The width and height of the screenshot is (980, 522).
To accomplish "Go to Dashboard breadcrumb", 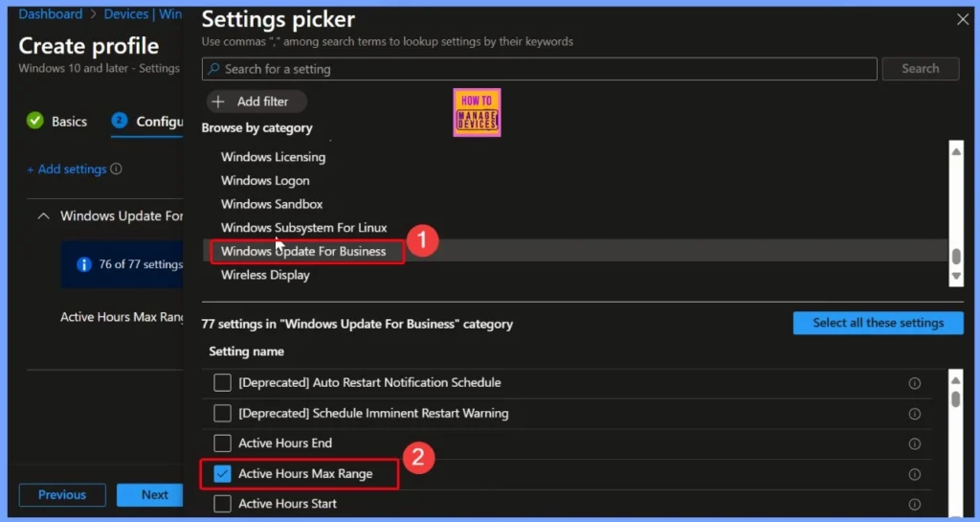I will (x=50, y=13).
